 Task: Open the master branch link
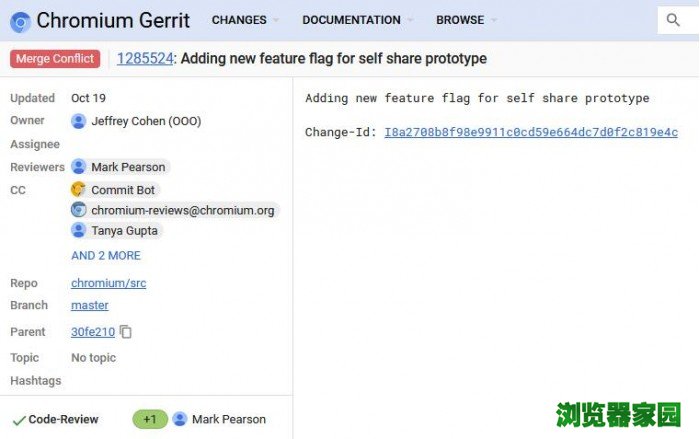pos(90,305)
